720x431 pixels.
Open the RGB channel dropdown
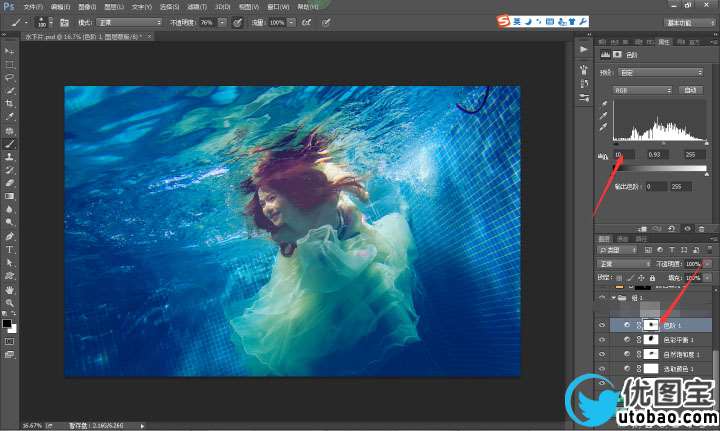point(642,90)
